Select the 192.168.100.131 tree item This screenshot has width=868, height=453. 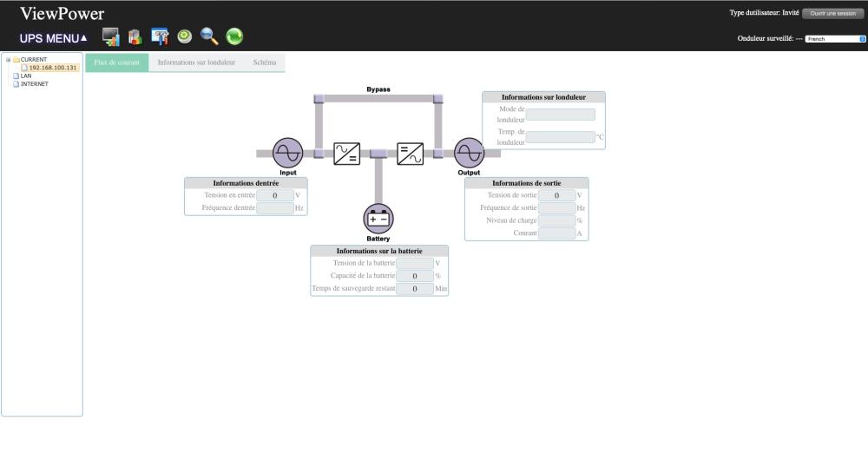(x=53, y=68)
